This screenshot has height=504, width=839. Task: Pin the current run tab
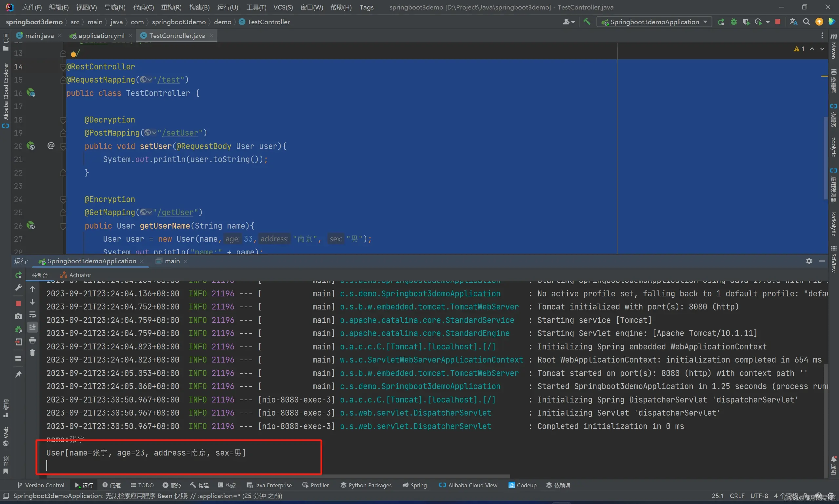click(18, 374)
